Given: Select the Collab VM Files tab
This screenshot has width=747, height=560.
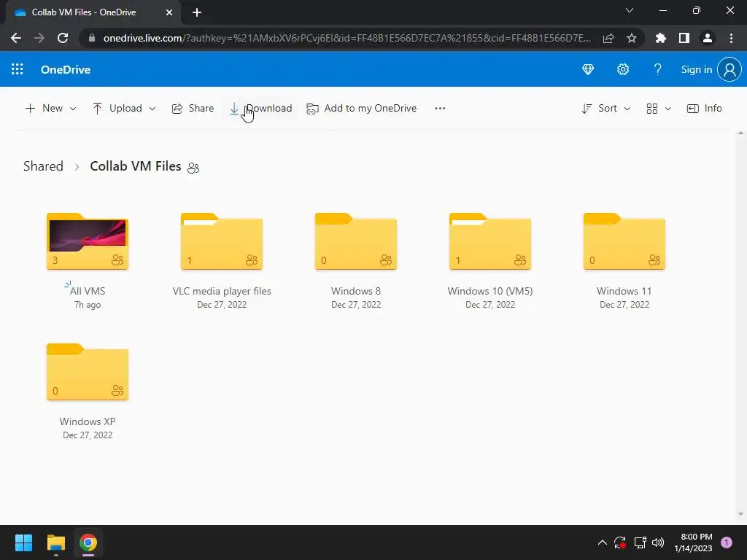Looking at the screenshot, I should coord(93,12).
